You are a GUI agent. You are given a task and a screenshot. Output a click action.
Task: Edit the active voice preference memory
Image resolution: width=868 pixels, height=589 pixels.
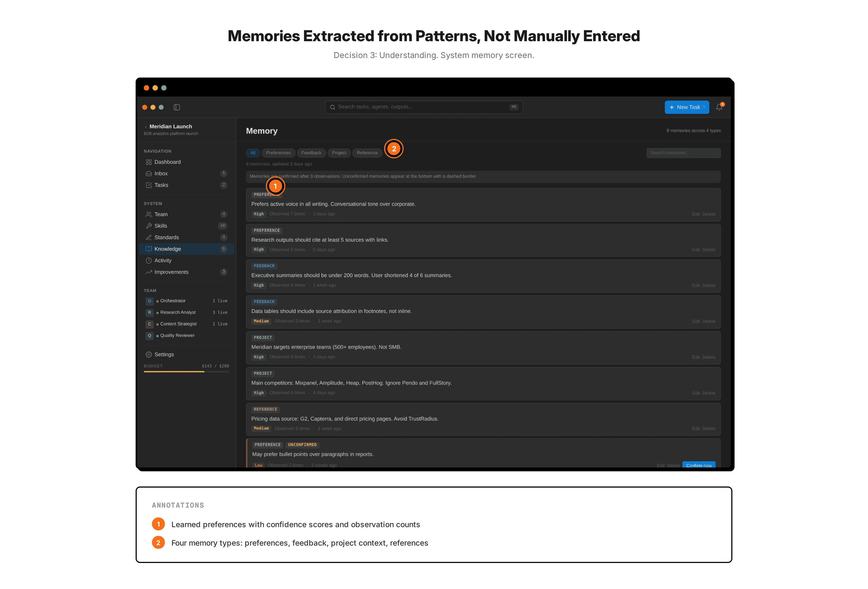[x=695, y=215]
